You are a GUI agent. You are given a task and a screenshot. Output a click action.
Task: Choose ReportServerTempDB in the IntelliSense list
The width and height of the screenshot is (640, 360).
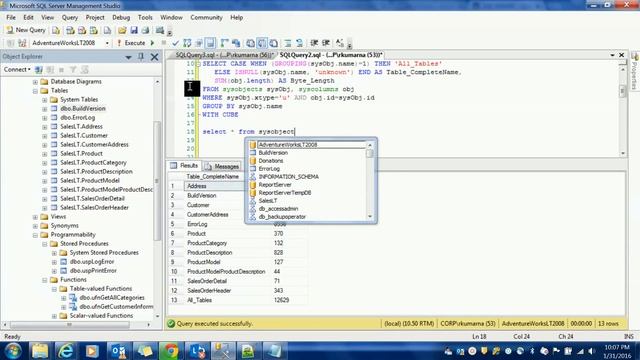coord(285,193)
